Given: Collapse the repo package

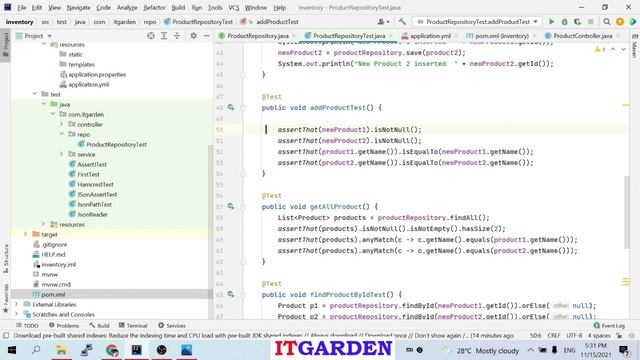Looking at the screenshot, I should (x=62, y=134).
